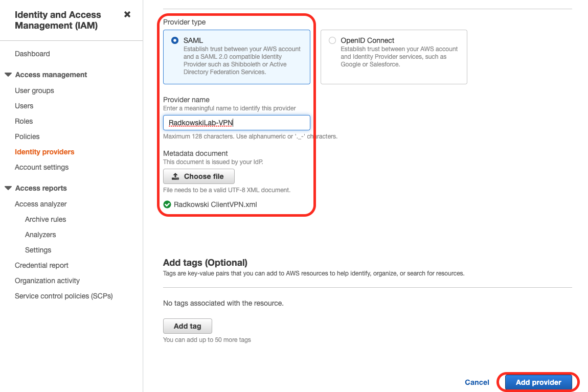Open the Users page

[x=24, y=106]
